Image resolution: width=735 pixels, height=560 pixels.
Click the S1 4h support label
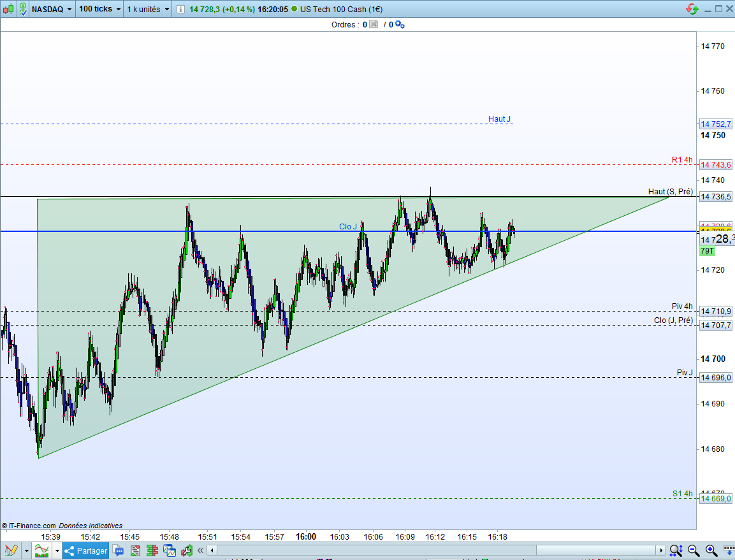(683, 494)
